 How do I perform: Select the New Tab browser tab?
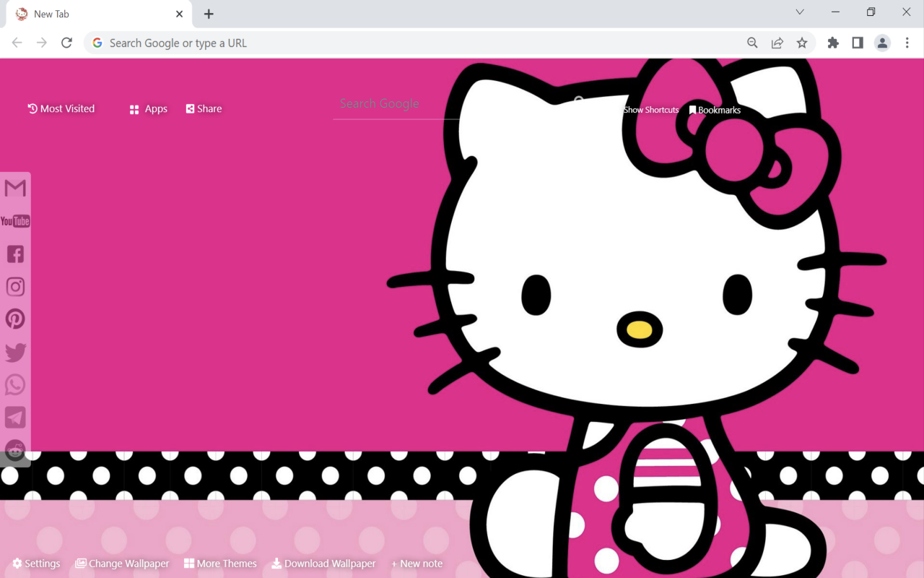(x=99, y=14)
